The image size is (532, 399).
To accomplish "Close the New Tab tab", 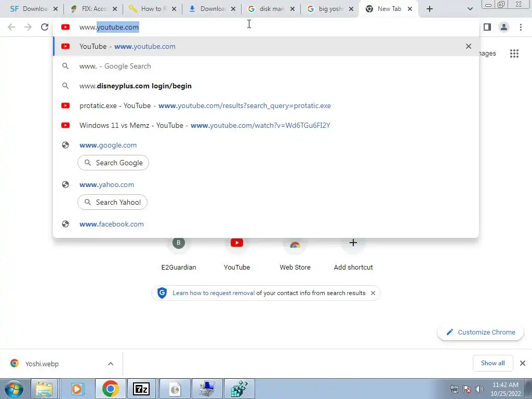I will pos(410,9).
